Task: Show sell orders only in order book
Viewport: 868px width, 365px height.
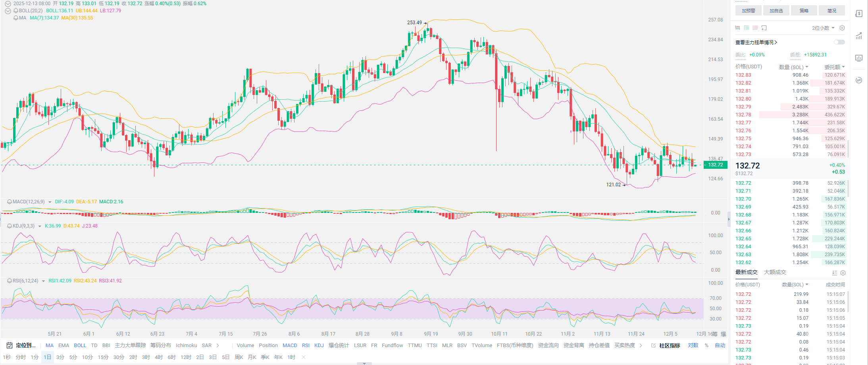Action: tap(755, 28)
